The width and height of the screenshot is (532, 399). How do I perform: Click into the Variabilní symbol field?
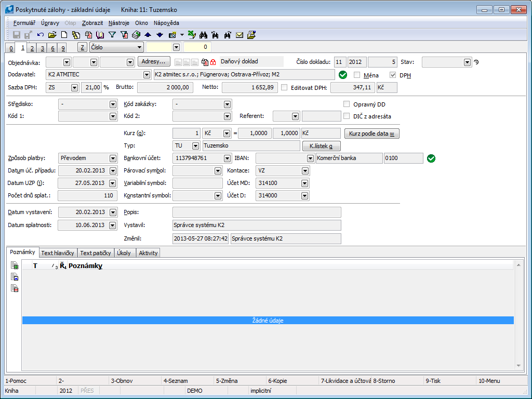(197, 183)
